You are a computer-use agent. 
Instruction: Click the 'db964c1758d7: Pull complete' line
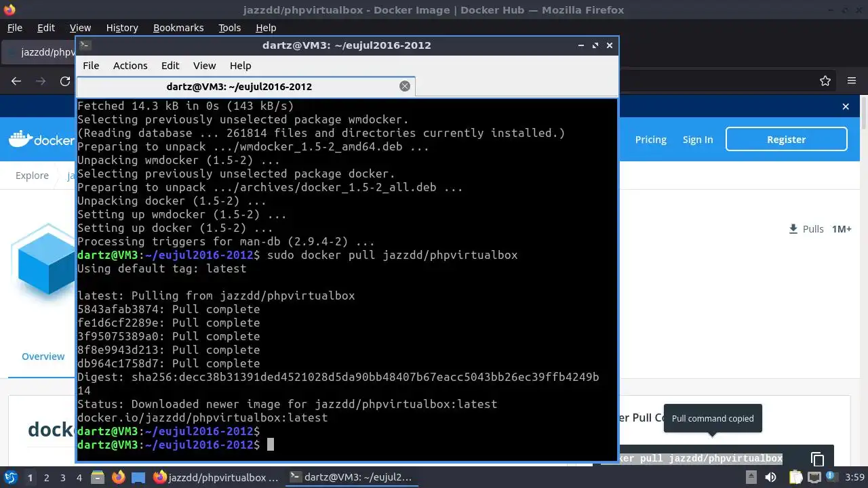click(x=169, y=363)
